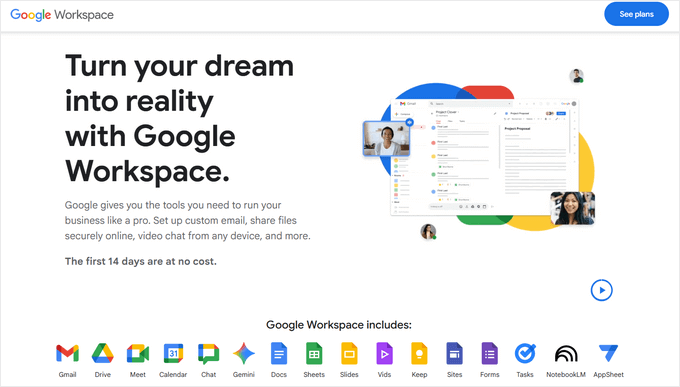Screen dimensions: 680x387
Task: Click the See plans button
Action: pyautogui.click(x=636, y=14)
